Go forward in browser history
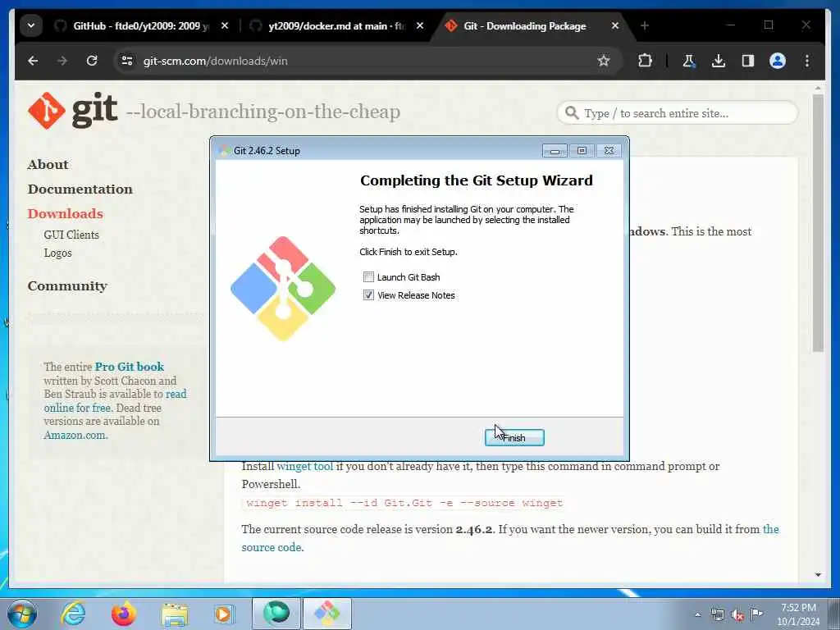Image resolution: width=840 pixels, height=630 pixels. 62,61
